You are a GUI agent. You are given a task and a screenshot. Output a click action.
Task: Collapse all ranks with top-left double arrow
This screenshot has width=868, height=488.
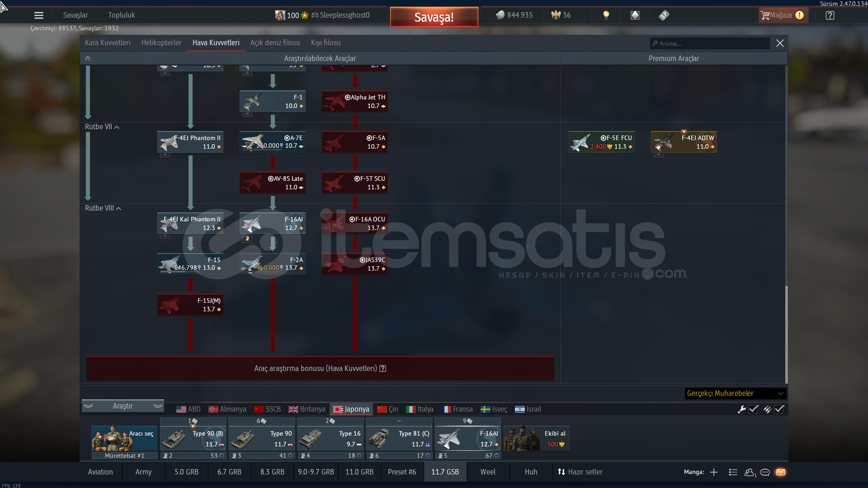tap(88, 59)
